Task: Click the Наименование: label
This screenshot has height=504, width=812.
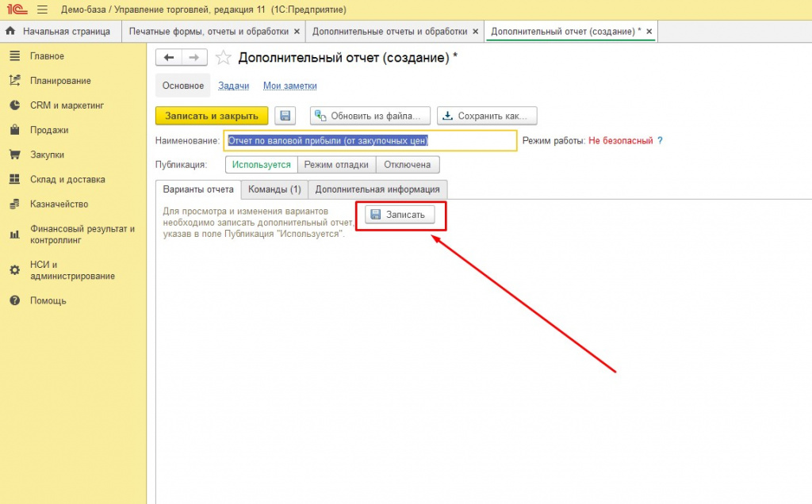Action: pos(187,141)
